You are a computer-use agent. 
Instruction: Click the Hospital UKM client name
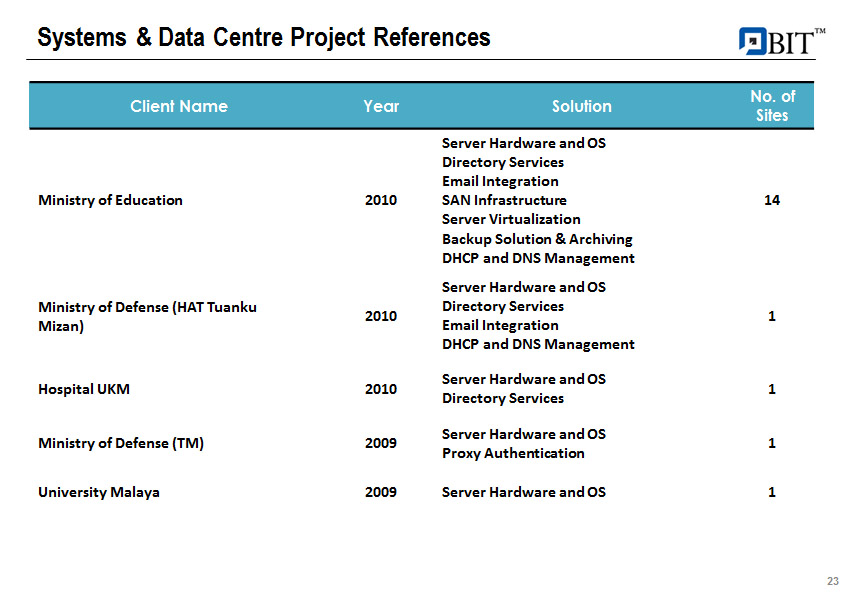(84, 389)
